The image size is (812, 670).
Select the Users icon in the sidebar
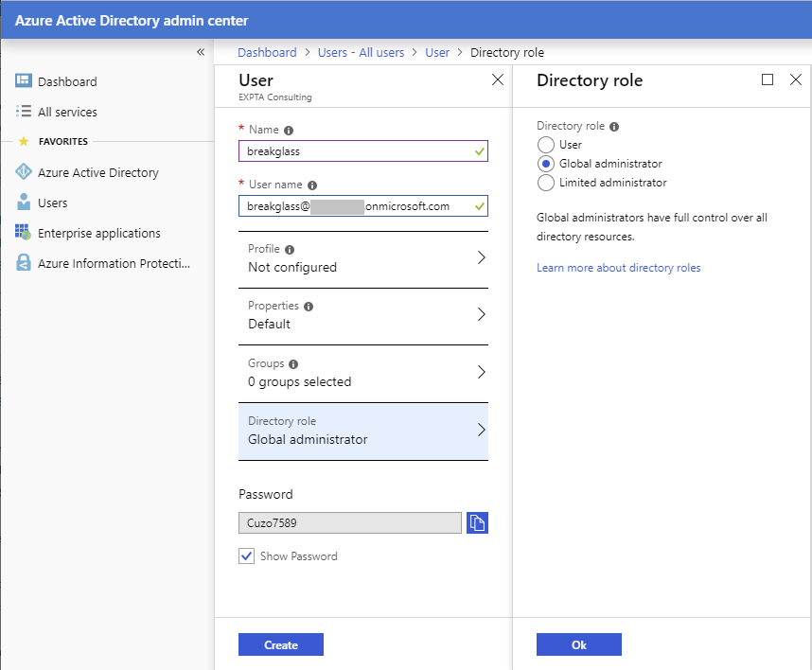point(21,203)
